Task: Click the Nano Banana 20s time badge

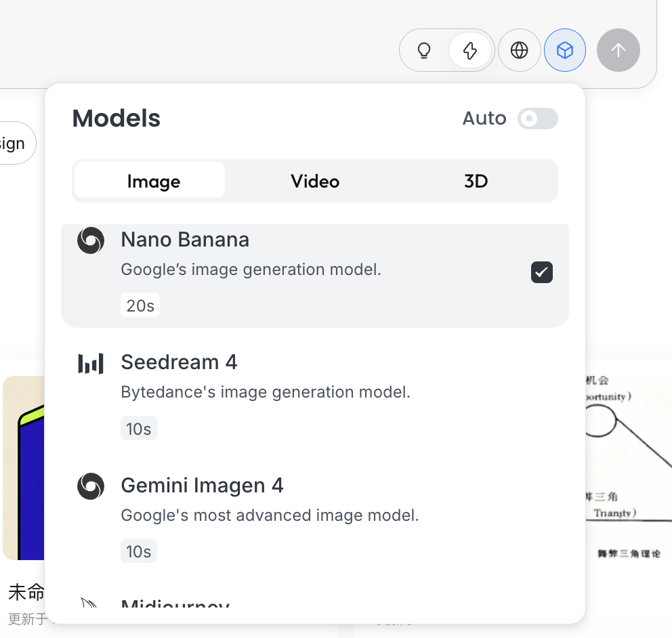Action: pos(140,305)
